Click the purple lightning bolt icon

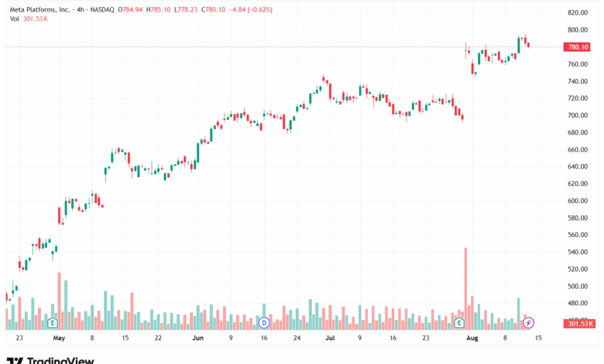pyautogui.click(x=528, y=323)
